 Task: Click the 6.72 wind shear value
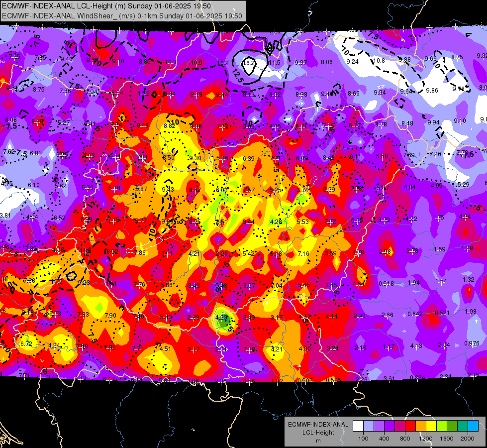26,344
